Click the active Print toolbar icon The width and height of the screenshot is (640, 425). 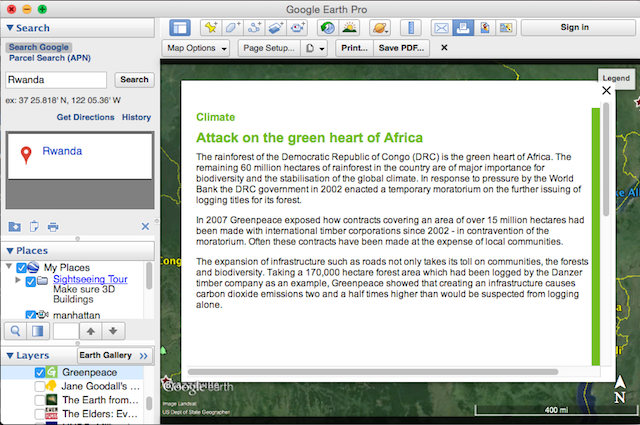tap(463, 28)
